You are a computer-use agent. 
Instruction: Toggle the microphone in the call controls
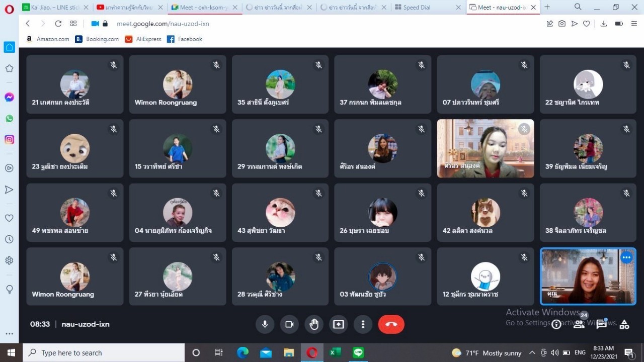(x=265, y=324)
